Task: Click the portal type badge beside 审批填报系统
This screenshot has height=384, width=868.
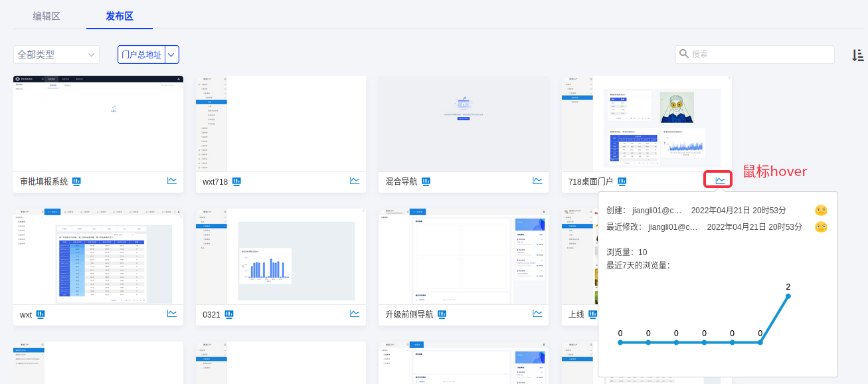Action: point(76,181)
